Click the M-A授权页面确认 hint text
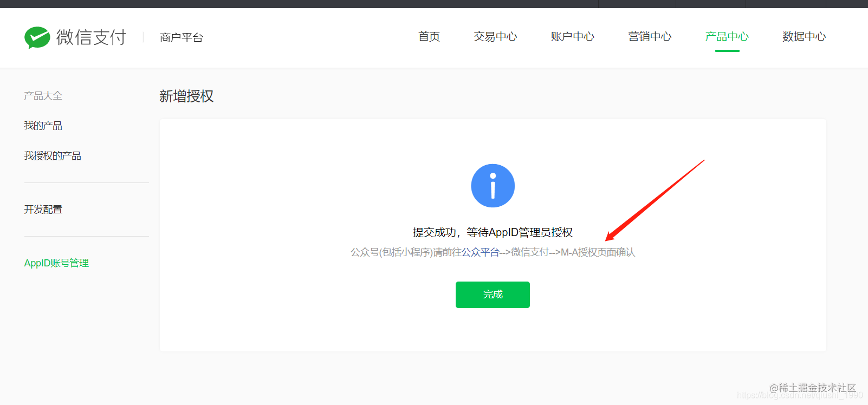 (598, 252)
